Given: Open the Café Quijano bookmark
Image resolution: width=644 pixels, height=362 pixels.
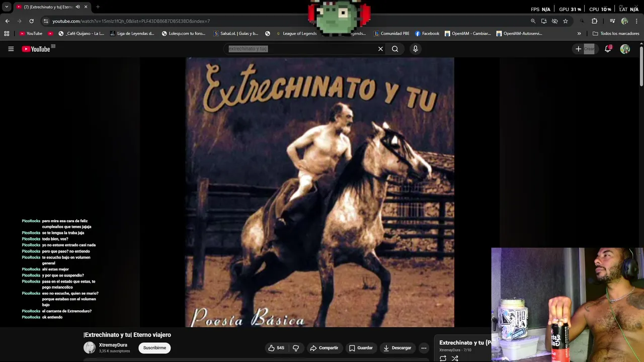Looking at the screenshot, I should tap(81, 34).
